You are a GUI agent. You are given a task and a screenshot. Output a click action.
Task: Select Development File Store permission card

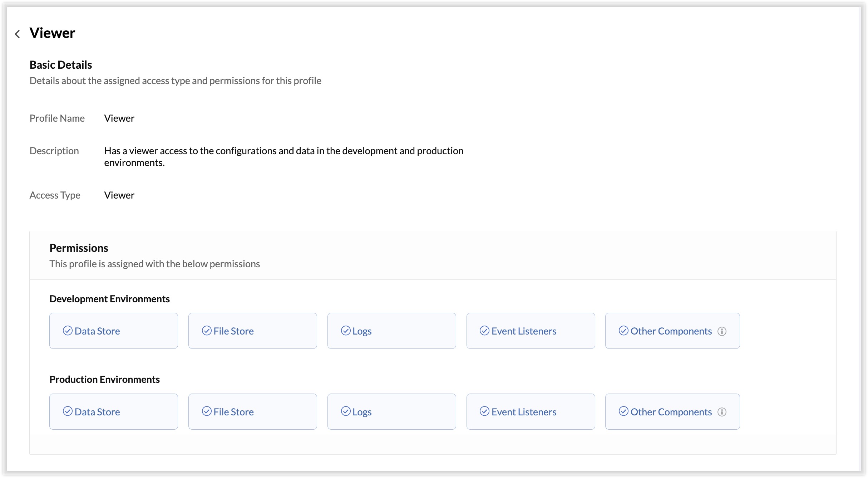click(x=252, y=331)
